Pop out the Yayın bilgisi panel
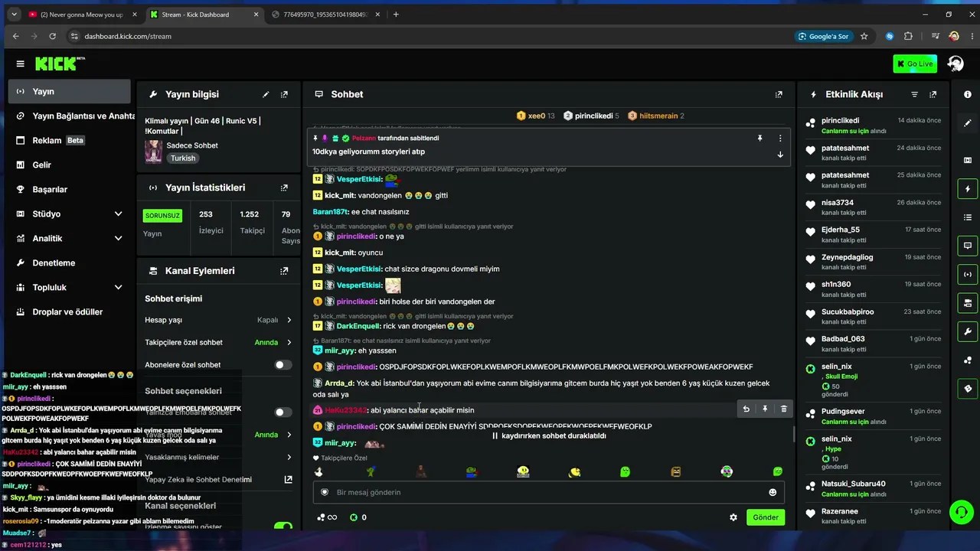The image size is (980, 551). click(x=284, y=94)
